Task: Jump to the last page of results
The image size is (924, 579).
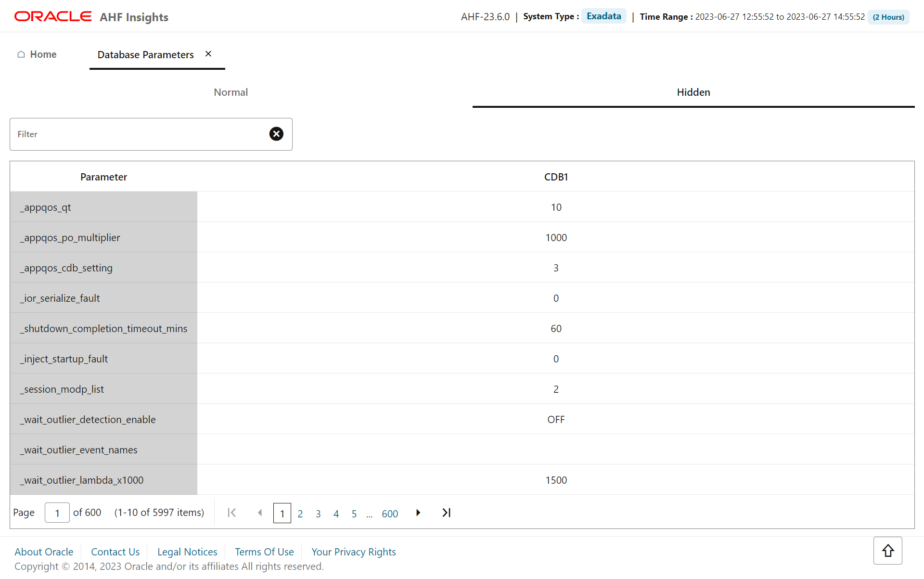Action: [x=446, y=513]
